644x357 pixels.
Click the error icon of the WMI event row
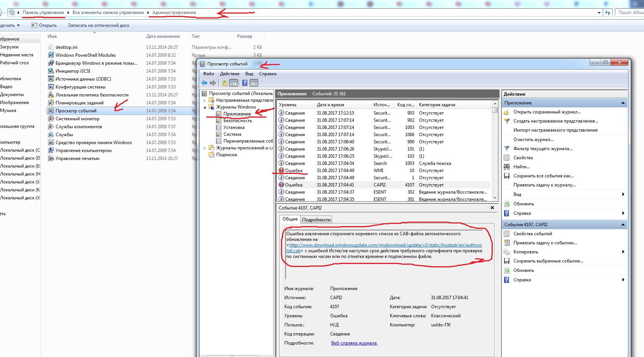(x=281, y=170)
